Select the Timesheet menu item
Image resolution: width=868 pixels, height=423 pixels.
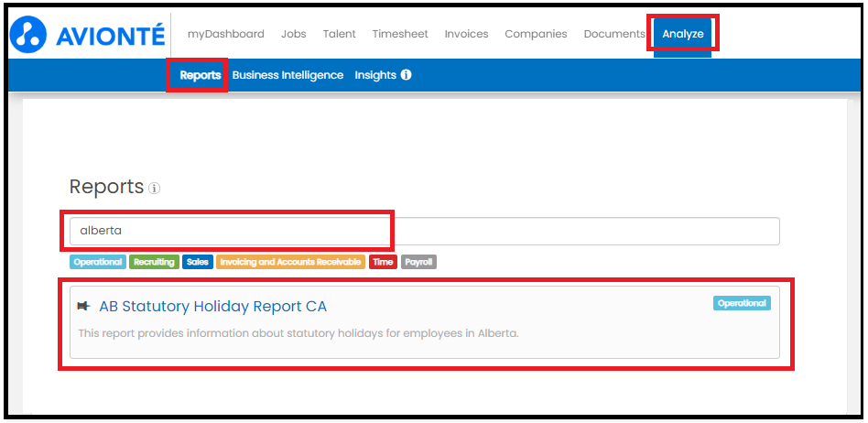pyautogui.click(x=400, y=34)
